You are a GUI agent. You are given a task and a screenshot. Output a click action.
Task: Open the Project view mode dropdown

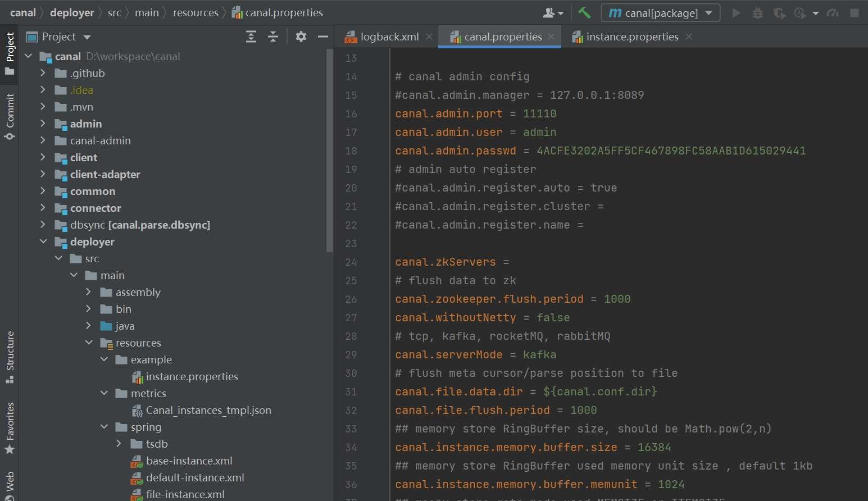coord(87,37)
